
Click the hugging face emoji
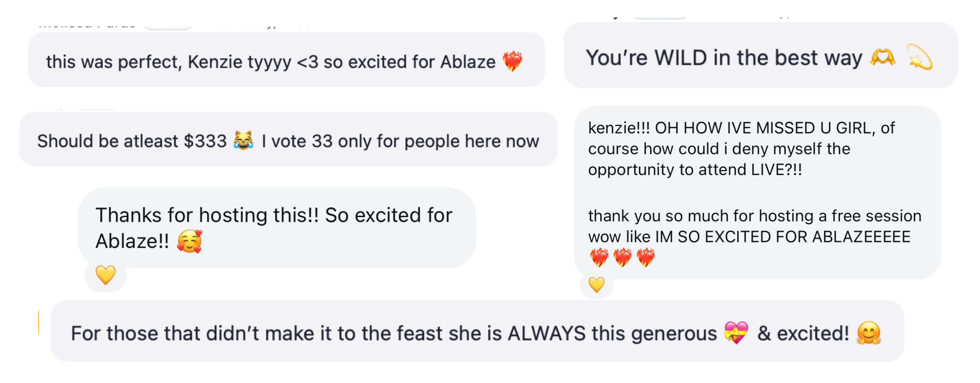coord(869,333)
